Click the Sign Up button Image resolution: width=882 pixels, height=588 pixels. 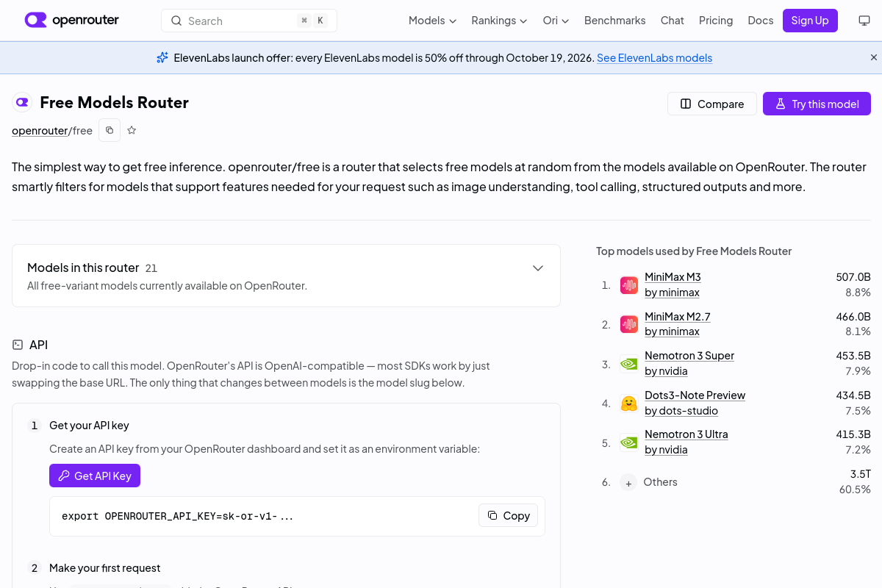coord(810,21)
